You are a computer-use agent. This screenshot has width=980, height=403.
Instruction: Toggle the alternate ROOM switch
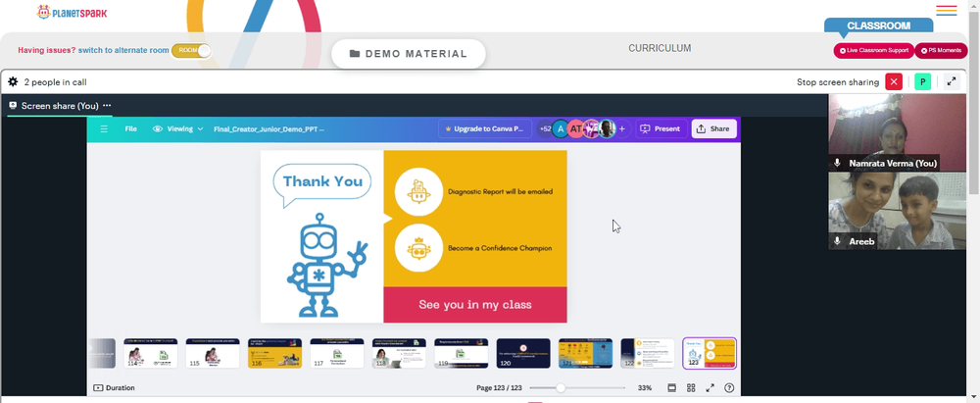pos(191,51)
